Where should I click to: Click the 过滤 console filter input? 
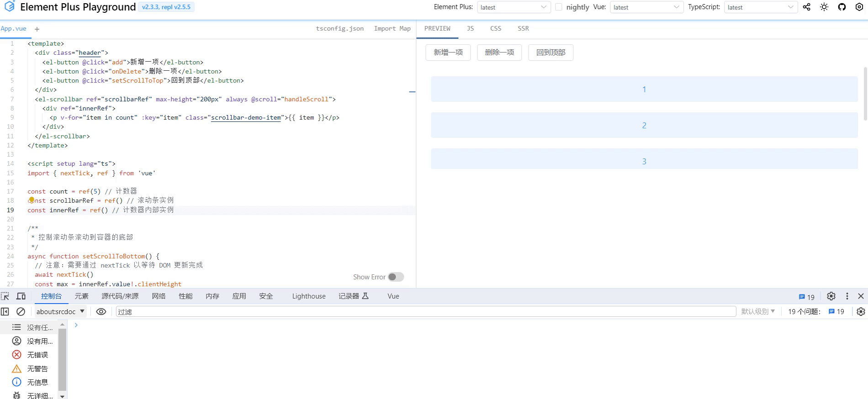point(425,311)
